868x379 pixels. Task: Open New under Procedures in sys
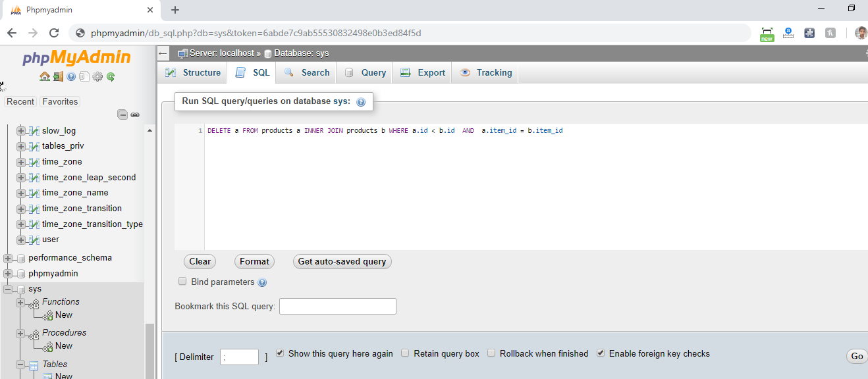click(x=64, y=345)
